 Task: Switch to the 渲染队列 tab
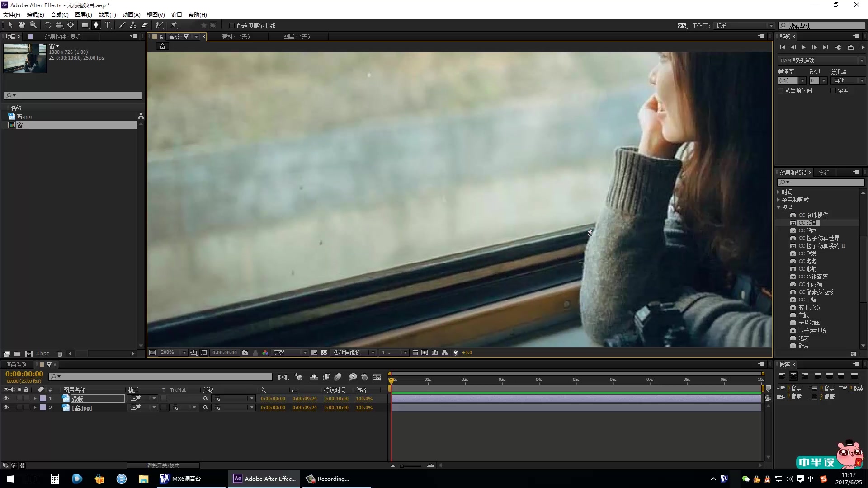16,365
